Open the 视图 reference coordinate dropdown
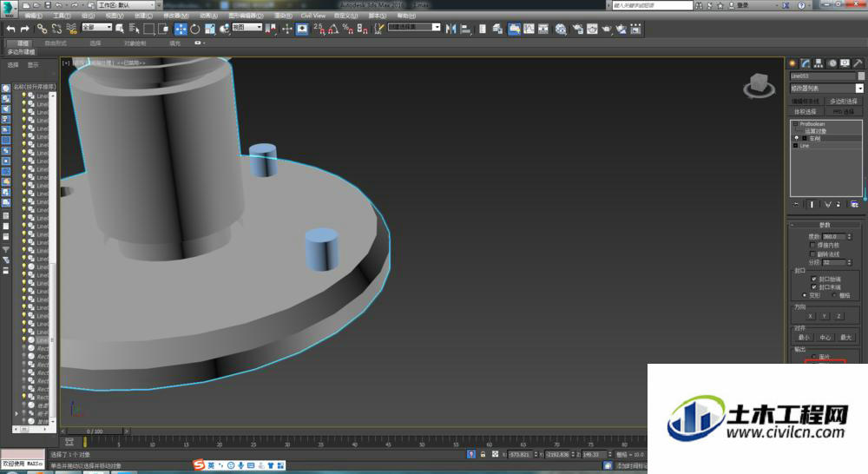The height and width of the screenshot is (474, 868). coord(247,27)
